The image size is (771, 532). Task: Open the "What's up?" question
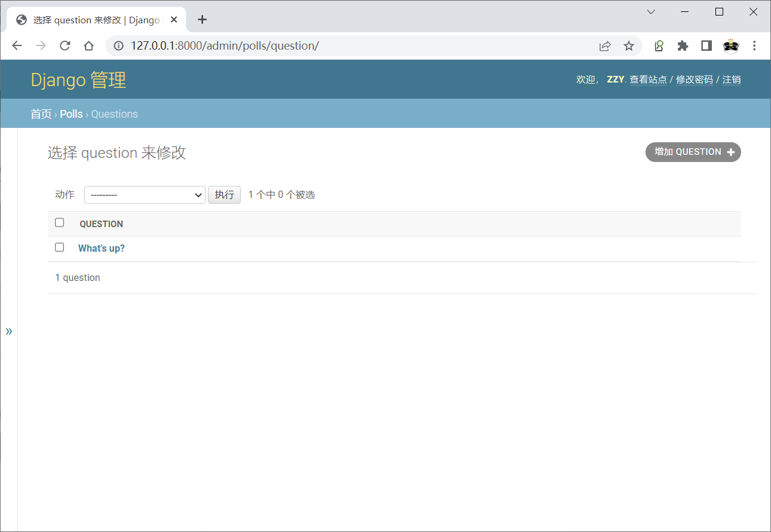(x=102, y=248)
